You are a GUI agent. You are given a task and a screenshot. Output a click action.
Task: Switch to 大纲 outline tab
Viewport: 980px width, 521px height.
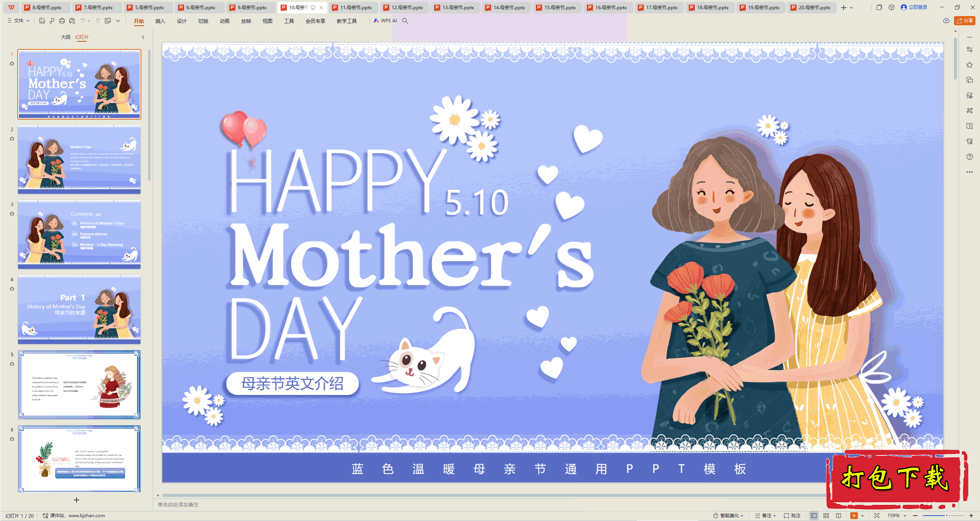[x=65, y=37]
